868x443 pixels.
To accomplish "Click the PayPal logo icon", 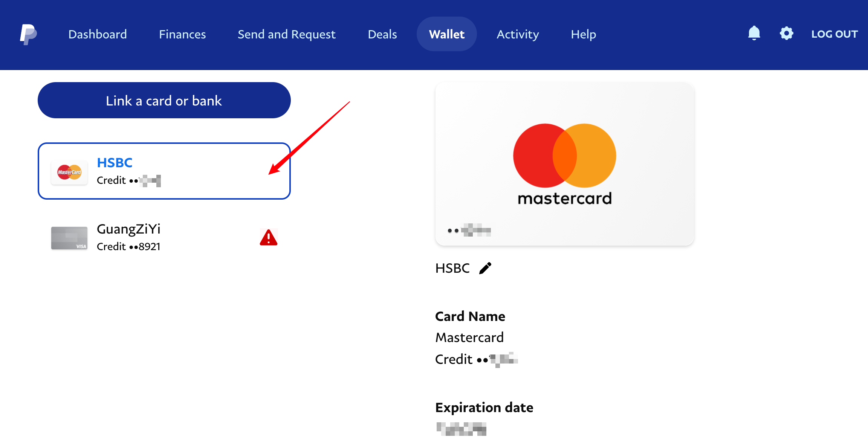I will (28, 34).
